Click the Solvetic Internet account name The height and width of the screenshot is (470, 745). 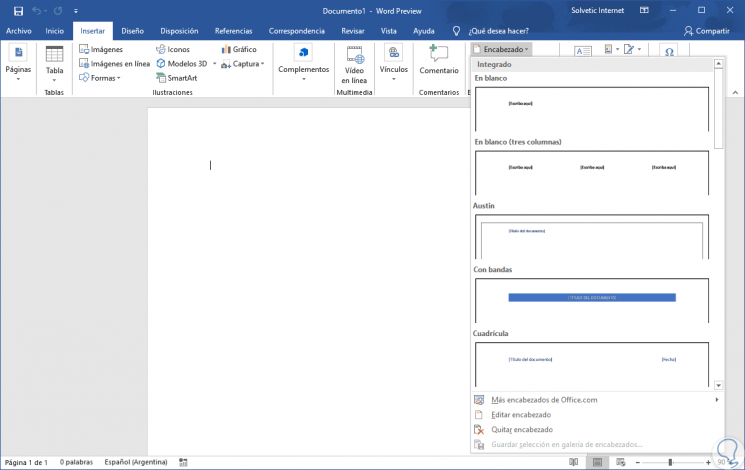pos(597,10)
